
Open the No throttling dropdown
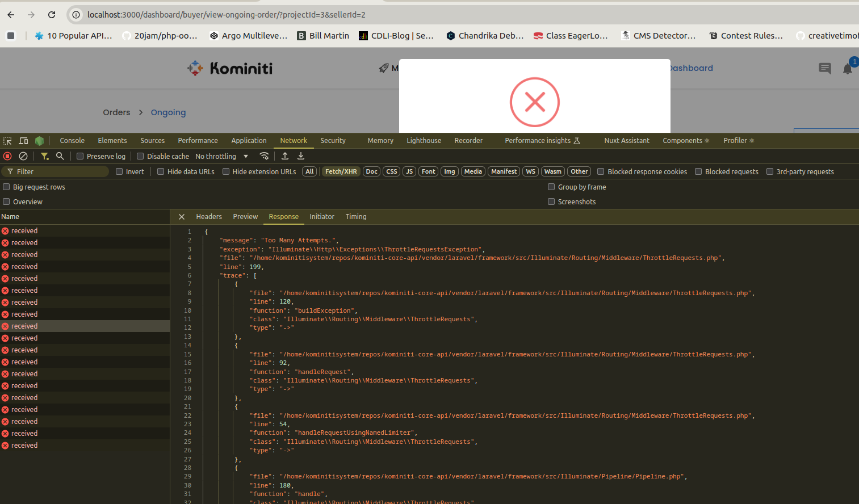click(x=221, y=156)
